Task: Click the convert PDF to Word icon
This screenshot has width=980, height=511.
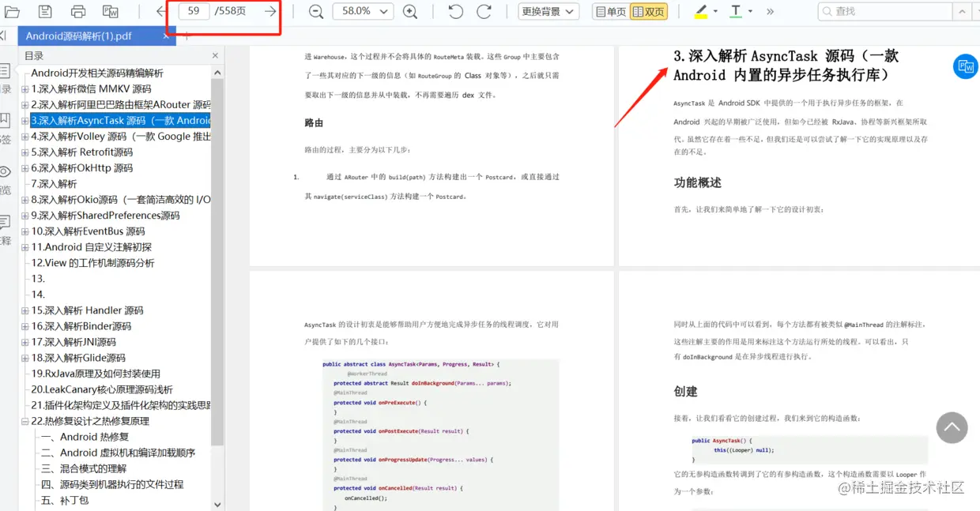Action: [111, 11]
